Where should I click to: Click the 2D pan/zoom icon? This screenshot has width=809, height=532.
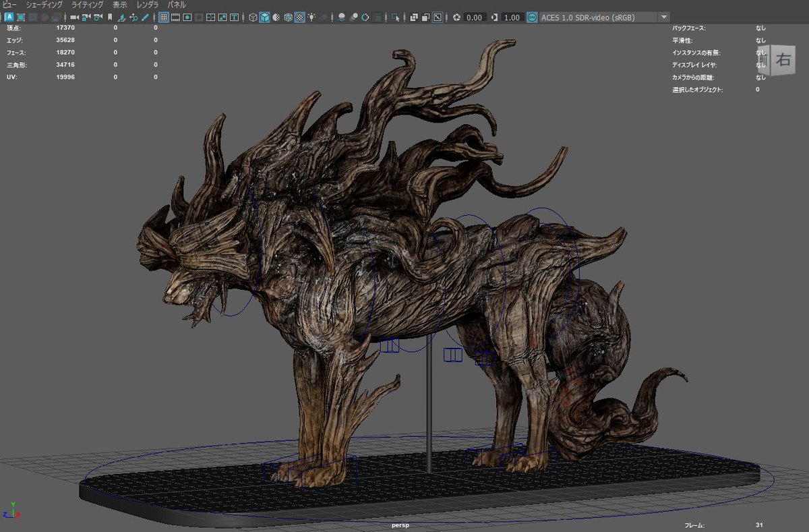[133, 17]
